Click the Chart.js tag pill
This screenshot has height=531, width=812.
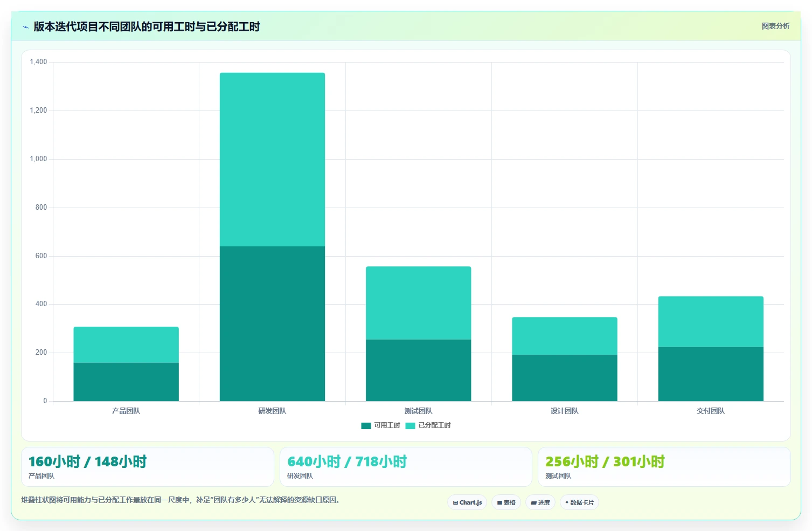click(x=467, y=502)
